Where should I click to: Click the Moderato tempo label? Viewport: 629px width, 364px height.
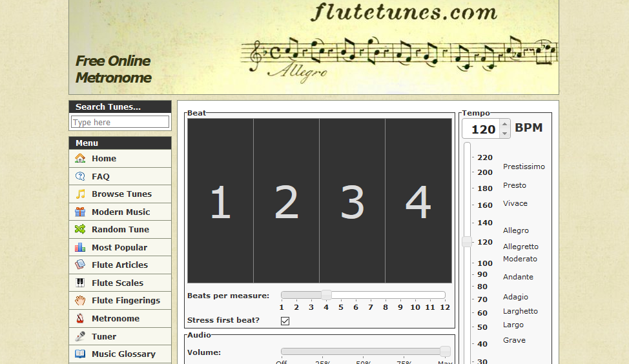click(x=520, y=259)
